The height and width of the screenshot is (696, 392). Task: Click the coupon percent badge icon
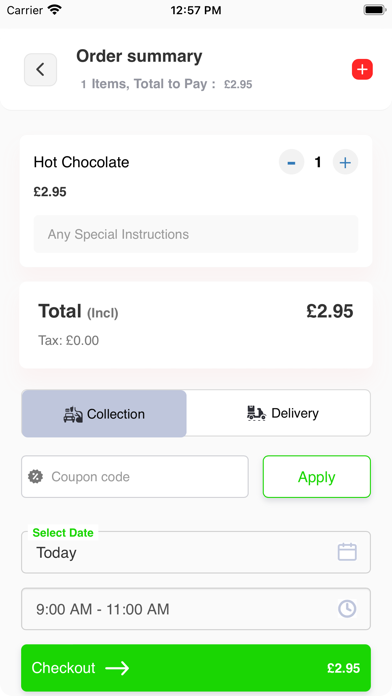click(36, 477)
